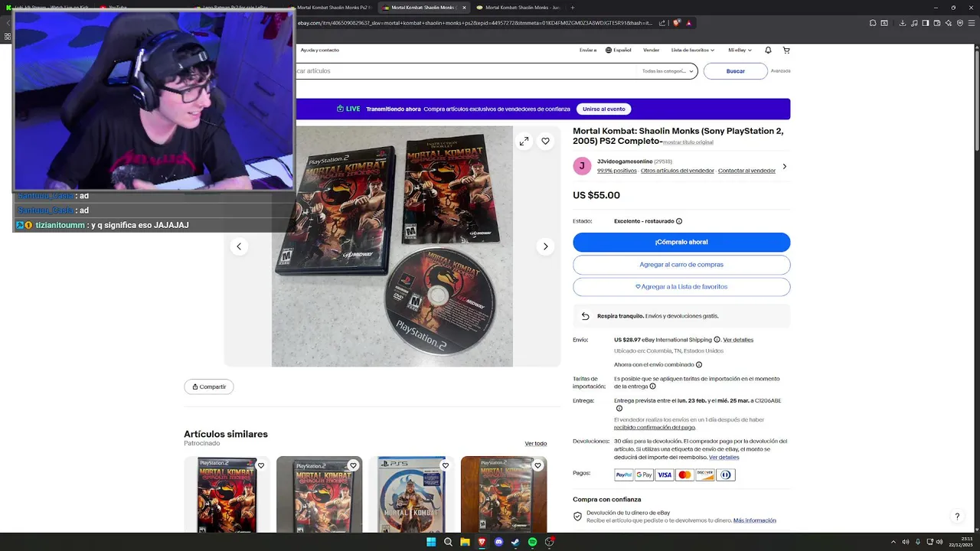Open seller JJvideogamesonline avatar
The width and height of the screenshot is (980, 551).
pyautogui.click(x=582, y=166)
